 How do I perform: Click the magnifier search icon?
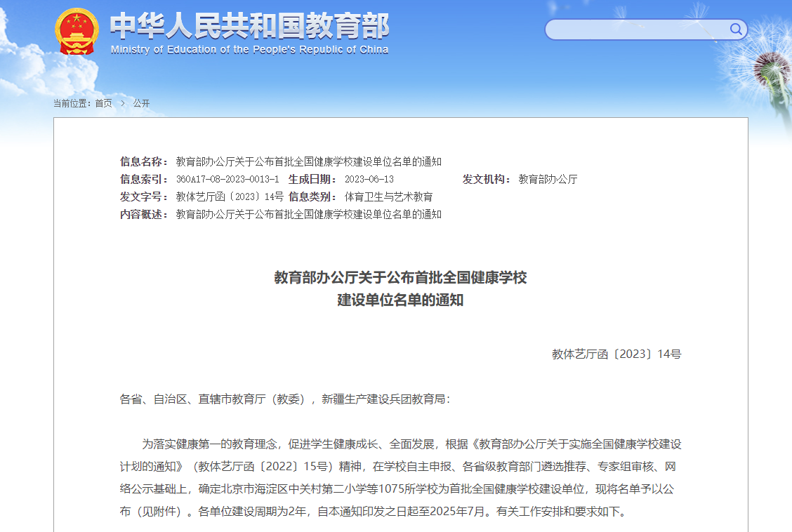(x=736, y=29)
